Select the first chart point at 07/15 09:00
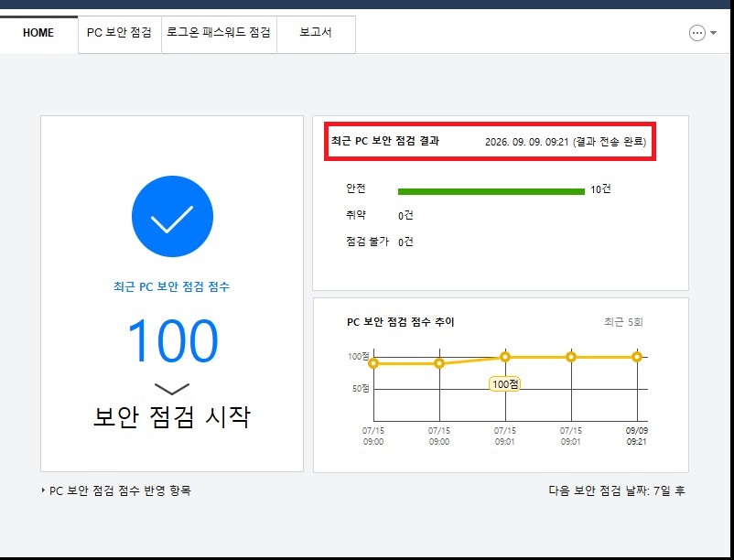The height and width of the screenshot is (560, 734). [x=373, y=363]
